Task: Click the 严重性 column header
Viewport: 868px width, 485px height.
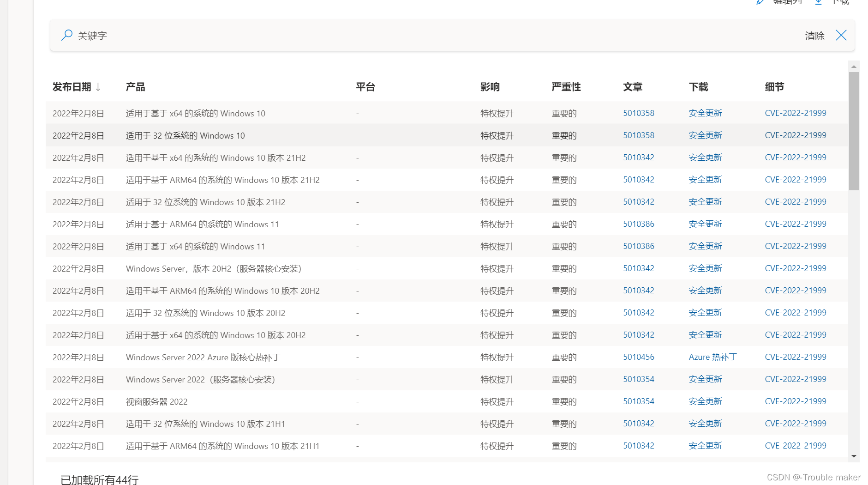Action: (566, 87)
